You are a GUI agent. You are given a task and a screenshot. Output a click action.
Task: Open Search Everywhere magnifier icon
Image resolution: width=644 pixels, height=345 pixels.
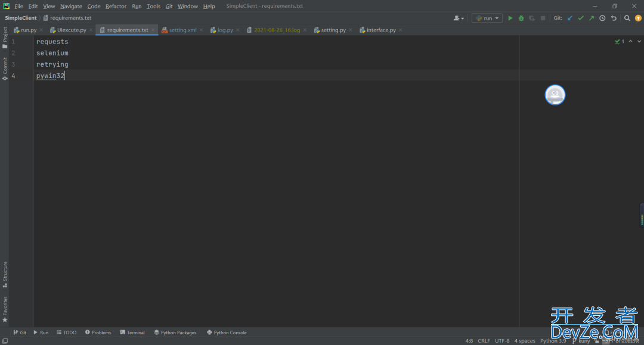click(x=627, y=18)
